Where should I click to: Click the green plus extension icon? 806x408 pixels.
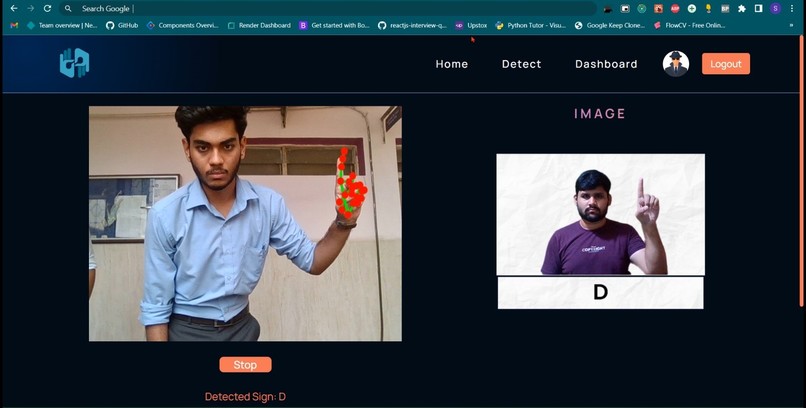point(692,8)
